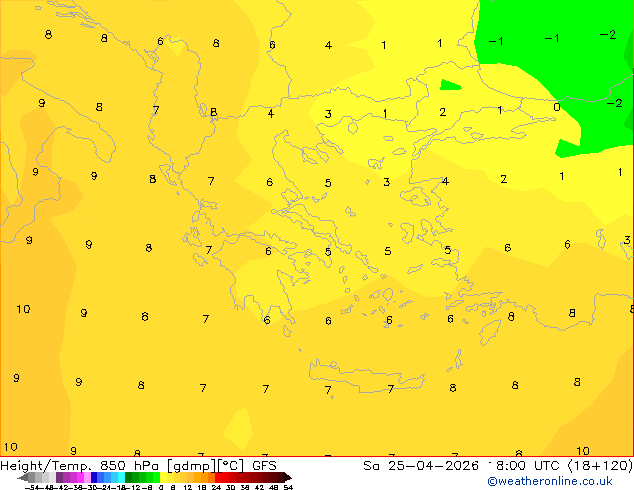Click the '24' label under the legend
Viewport: 634px width, 490px height.
pyautogui.click(x=216, y=487)
